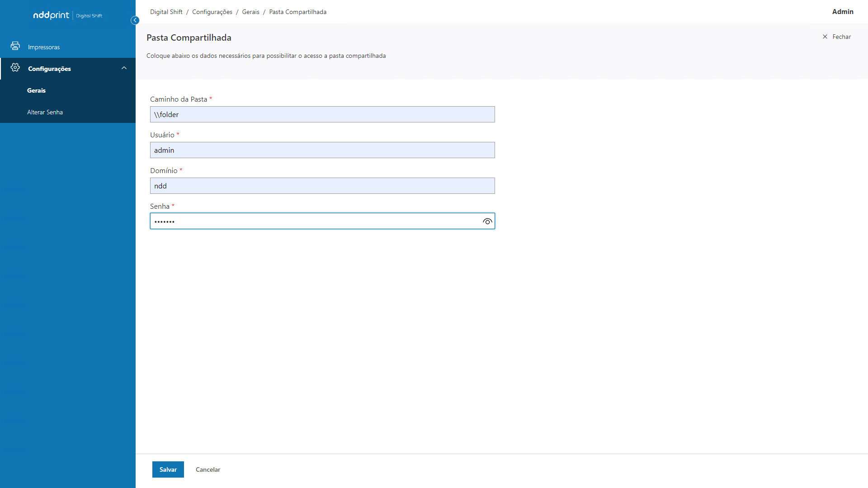Image resolution: width=868 pixels, height=488 pixels.
Task: Click the printer icon for Impressoras
Action: [15, 46]
